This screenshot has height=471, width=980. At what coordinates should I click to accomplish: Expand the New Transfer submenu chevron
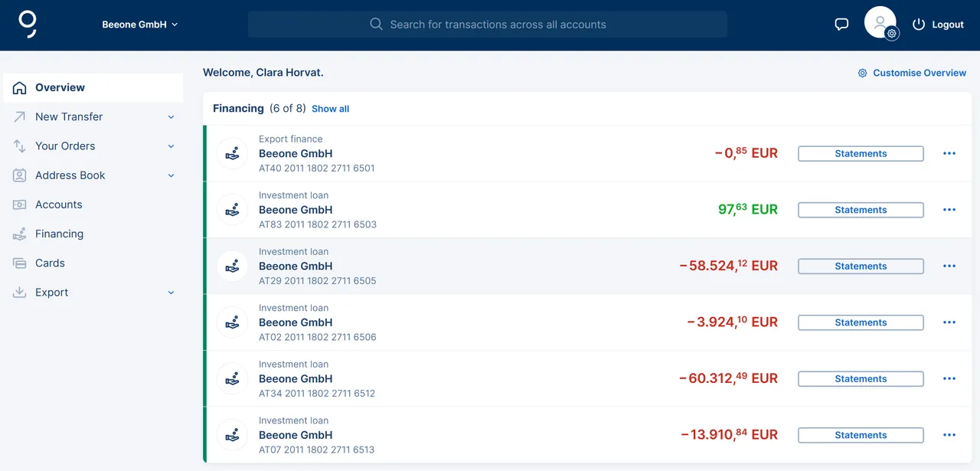coord(171,117)
